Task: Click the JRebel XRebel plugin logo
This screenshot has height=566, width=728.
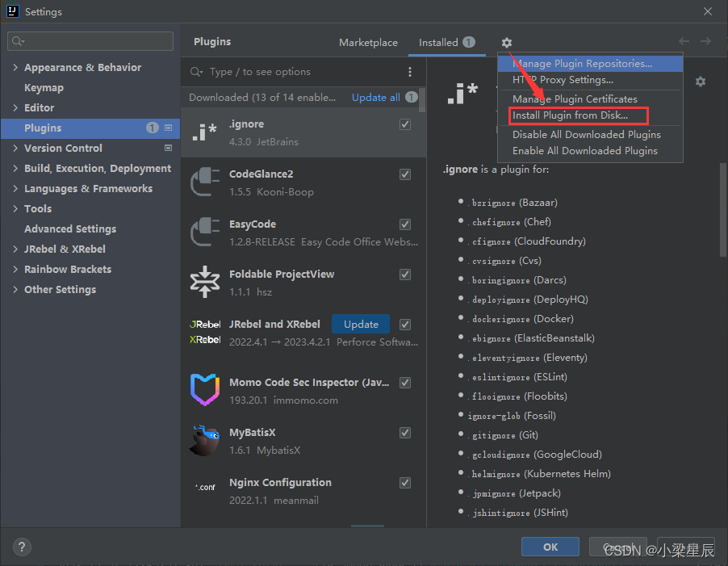Action: coord(205,332)
